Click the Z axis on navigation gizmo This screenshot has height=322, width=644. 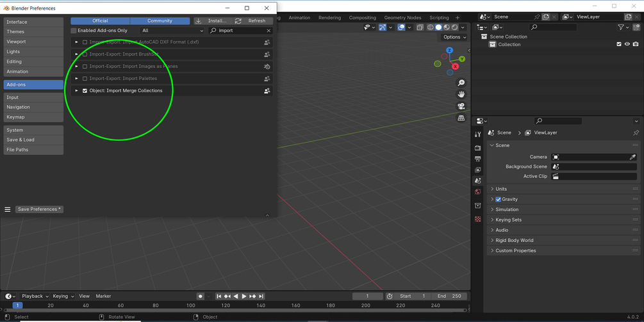(x=450, y=51)
